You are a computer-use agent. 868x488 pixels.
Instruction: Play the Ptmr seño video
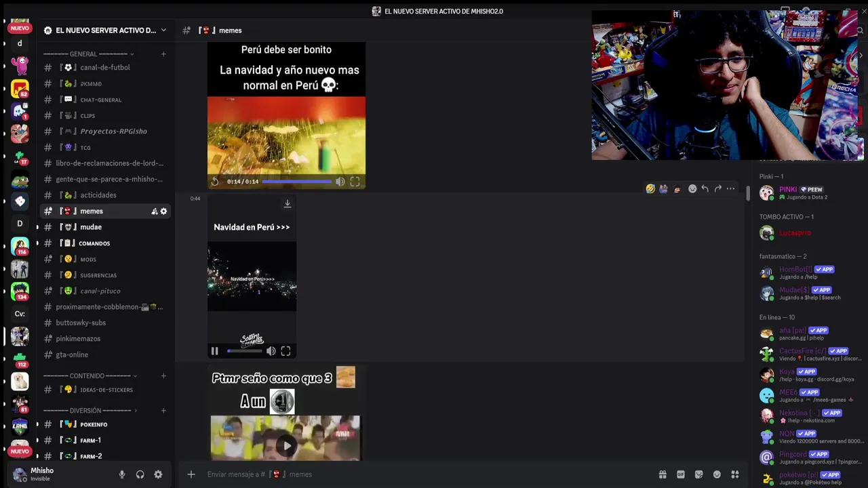(287, 445)
